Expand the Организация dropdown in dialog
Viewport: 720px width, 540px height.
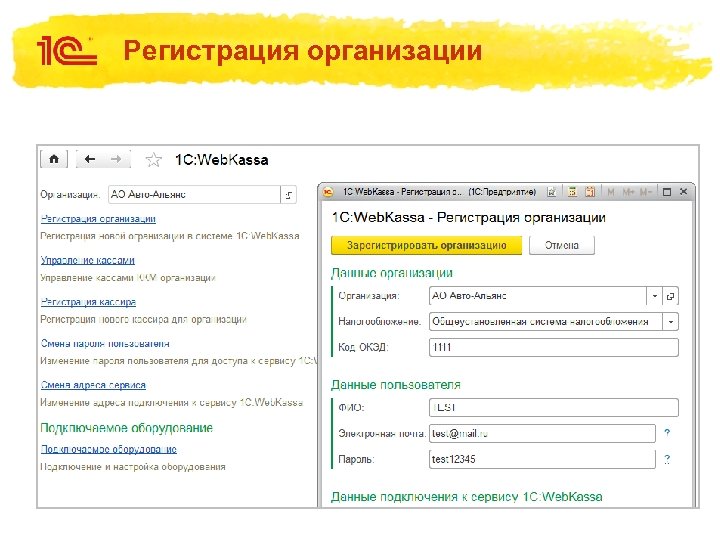(654, 296)
